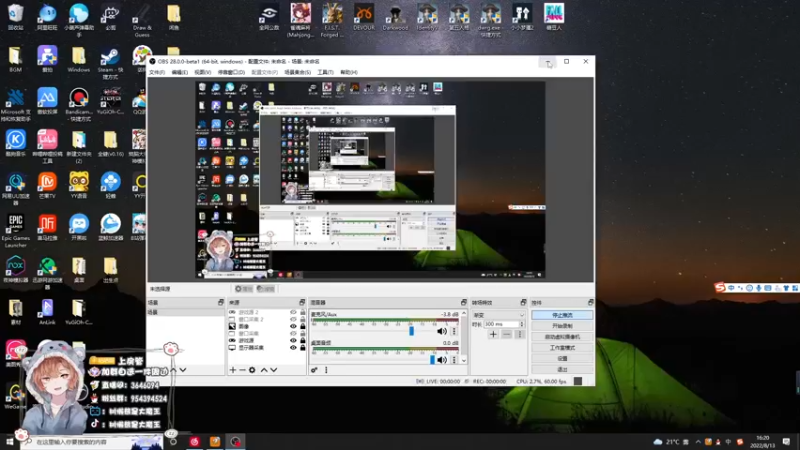This screenshot has width=800, height=450.
Task: Open the Windows Start menu
Action: tap(9, 442)
